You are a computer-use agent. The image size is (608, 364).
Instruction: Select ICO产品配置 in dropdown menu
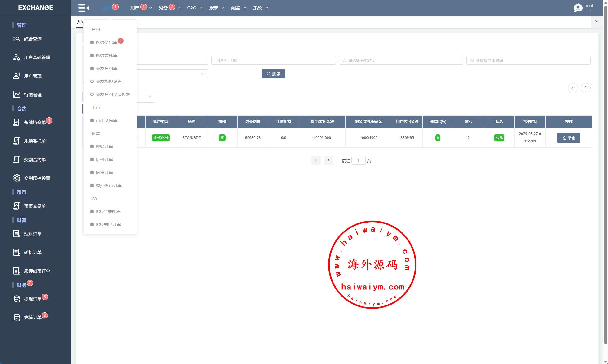pyautogui.click(x=108, y=211)
